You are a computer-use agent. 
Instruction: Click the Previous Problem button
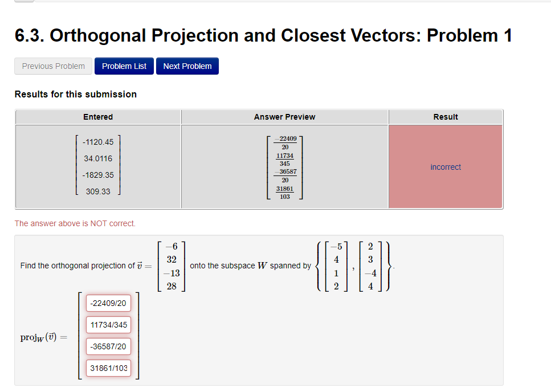coord(52,66)
